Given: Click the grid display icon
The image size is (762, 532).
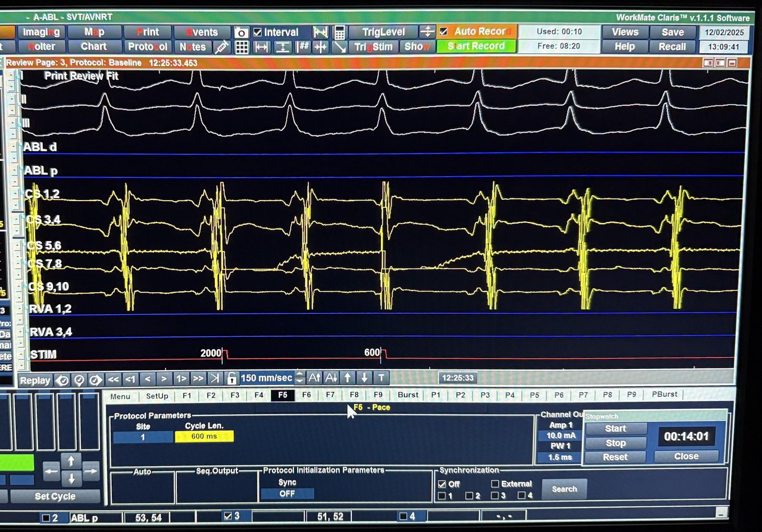Looking at the screenshot, I should point(242,48).
